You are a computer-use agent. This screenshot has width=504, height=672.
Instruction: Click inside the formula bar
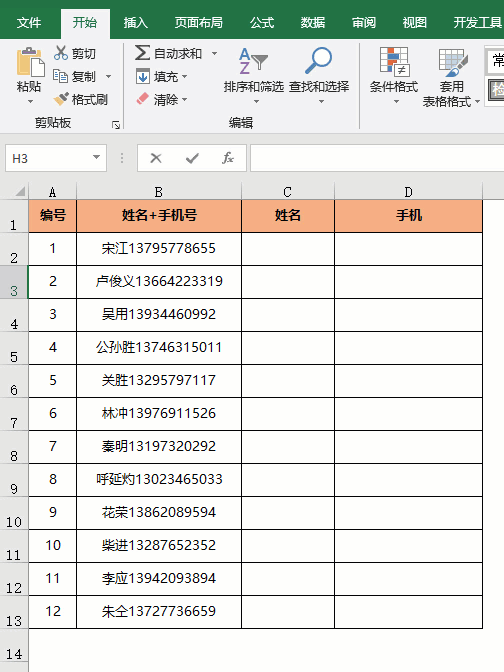click(377, 158)
